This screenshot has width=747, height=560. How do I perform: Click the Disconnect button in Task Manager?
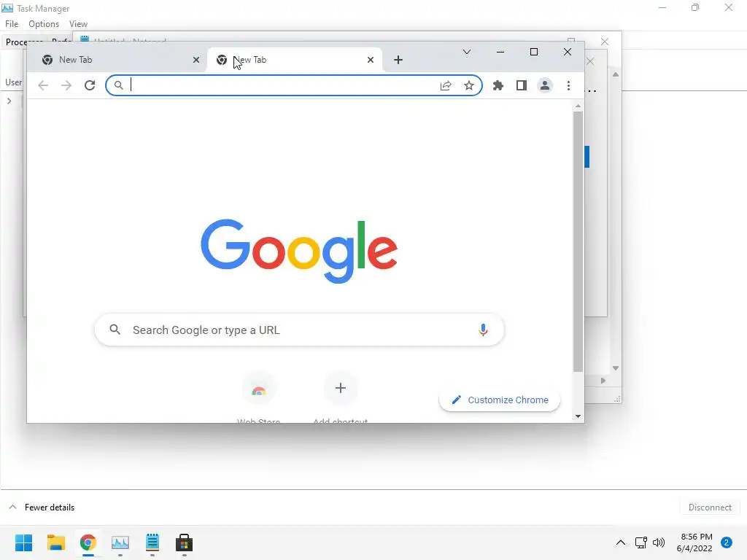point(710,507)
